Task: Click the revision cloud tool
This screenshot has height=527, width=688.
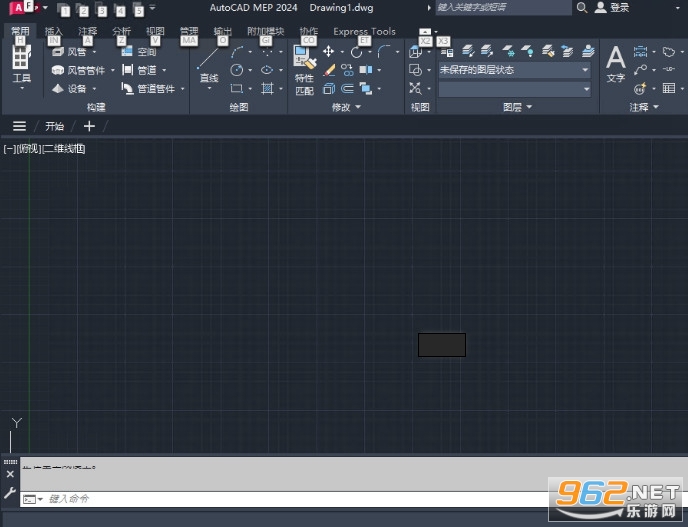Action: tap(669, 52)
